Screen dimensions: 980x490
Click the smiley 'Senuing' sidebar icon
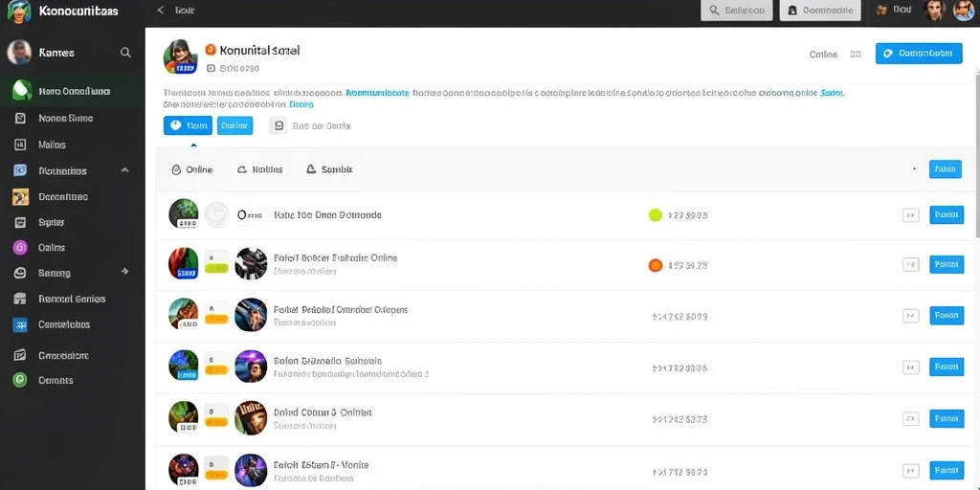coord(20,273)
